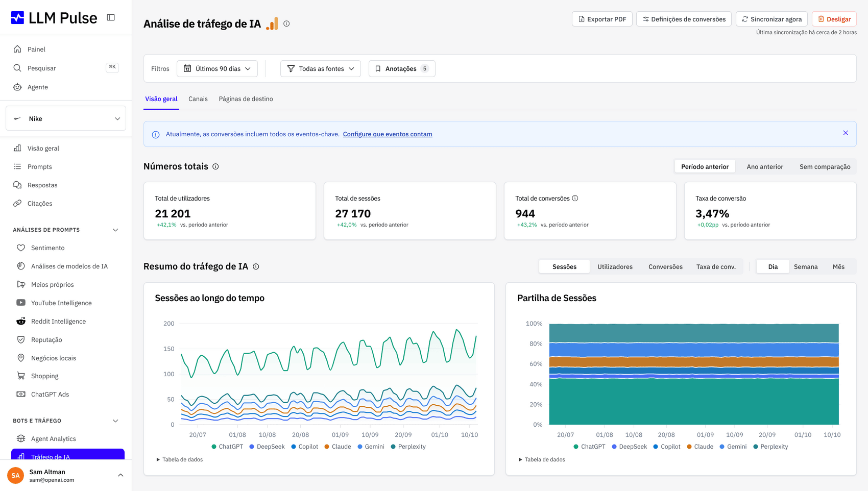Image resolution: width=868 pixels, height=491 pixels.
Task: Open the YouTube Intelligence icon
Action: tap(21, 303)
